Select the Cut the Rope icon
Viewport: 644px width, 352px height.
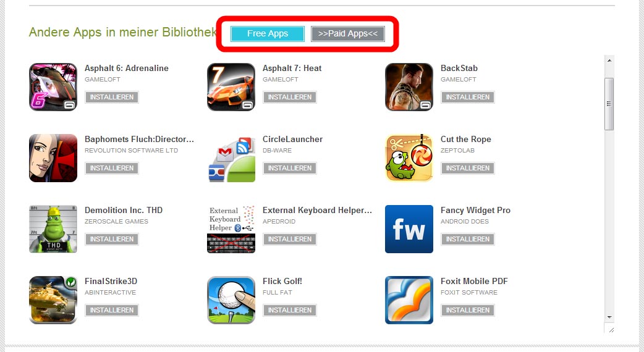pos(409,158)
